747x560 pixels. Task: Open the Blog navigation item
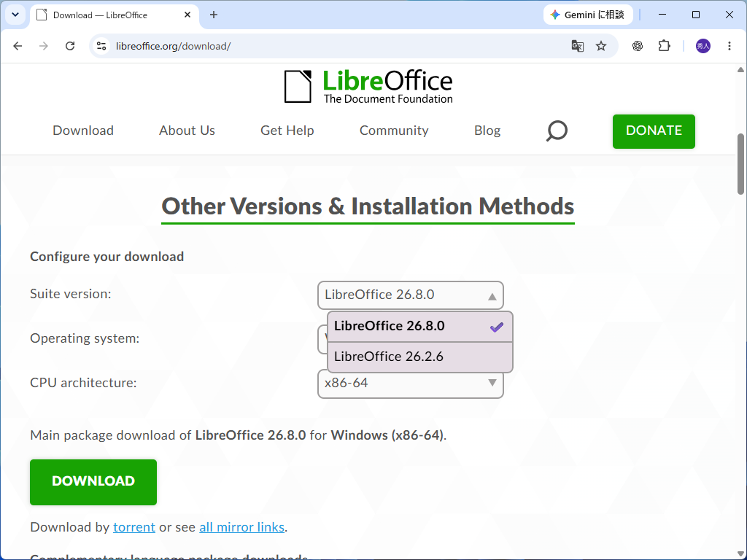tap(487, 131)
